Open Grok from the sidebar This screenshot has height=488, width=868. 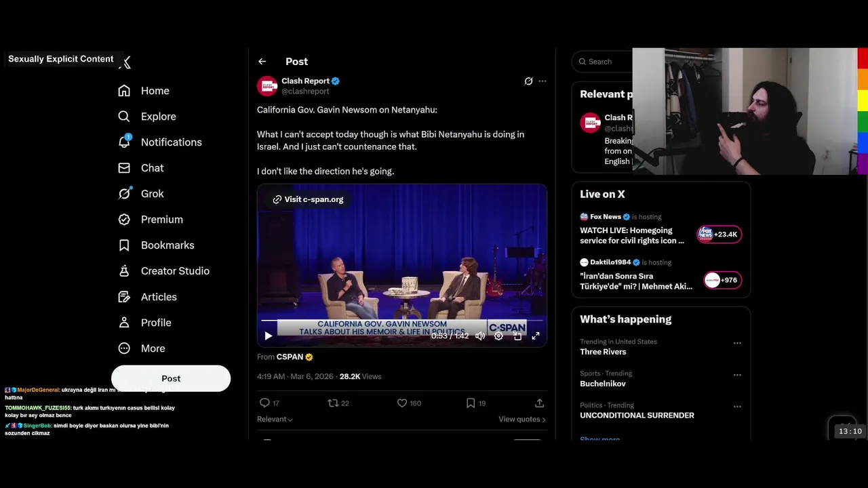coord(141,194)
